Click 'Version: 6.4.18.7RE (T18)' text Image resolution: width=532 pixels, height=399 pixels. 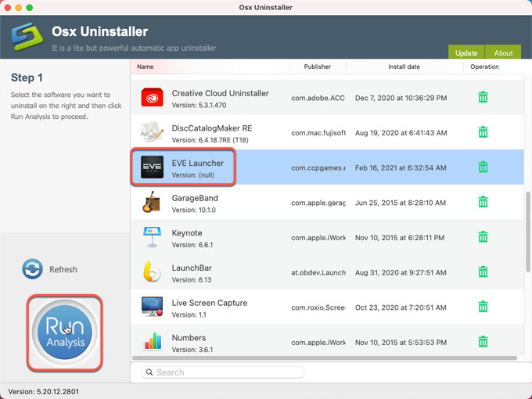pyautogui.click(x=210, y=140)
